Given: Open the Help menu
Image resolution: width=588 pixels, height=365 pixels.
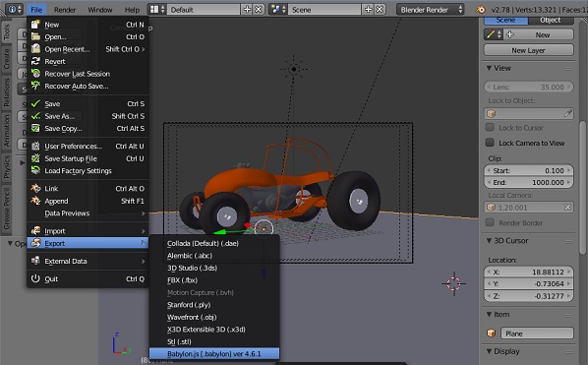Looking at the screenshot, I should [132, 10].
